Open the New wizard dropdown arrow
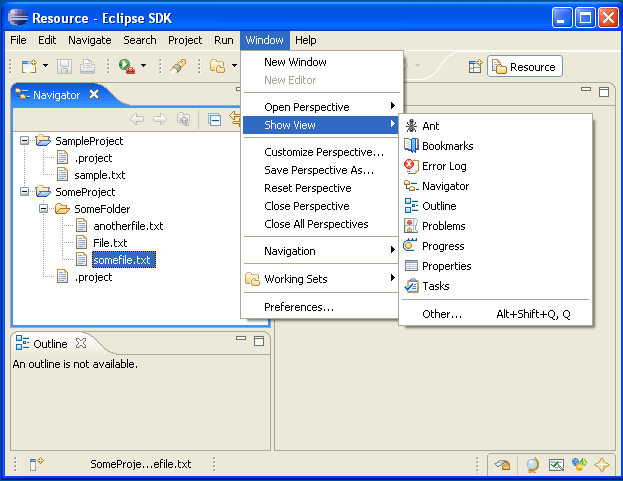This screenshot has height=481, width=623. pos(45,66)
